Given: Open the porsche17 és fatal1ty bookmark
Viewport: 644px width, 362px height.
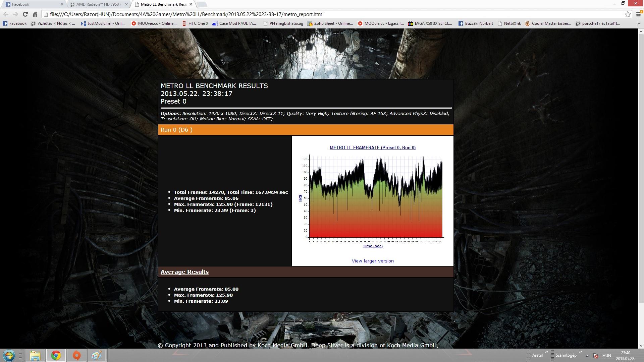Looking at the screenshot, I should (598, 23).
